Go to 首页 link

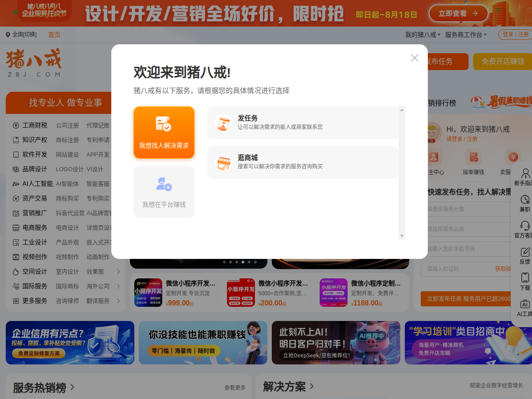[x=55, y=35]
